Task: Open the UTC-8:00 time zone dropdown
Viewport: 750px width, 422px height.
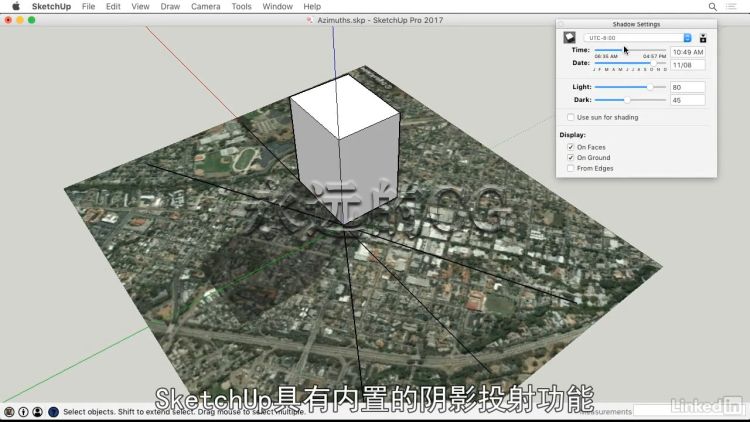Action: [x=637, y=38]
